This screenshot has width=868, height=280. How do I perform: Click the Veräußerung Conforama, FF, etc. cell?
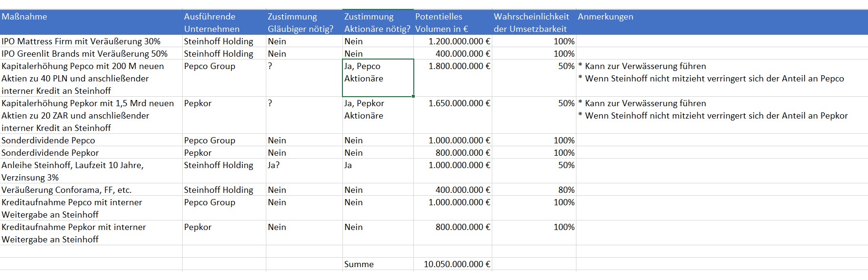click(x=90, y=190)
